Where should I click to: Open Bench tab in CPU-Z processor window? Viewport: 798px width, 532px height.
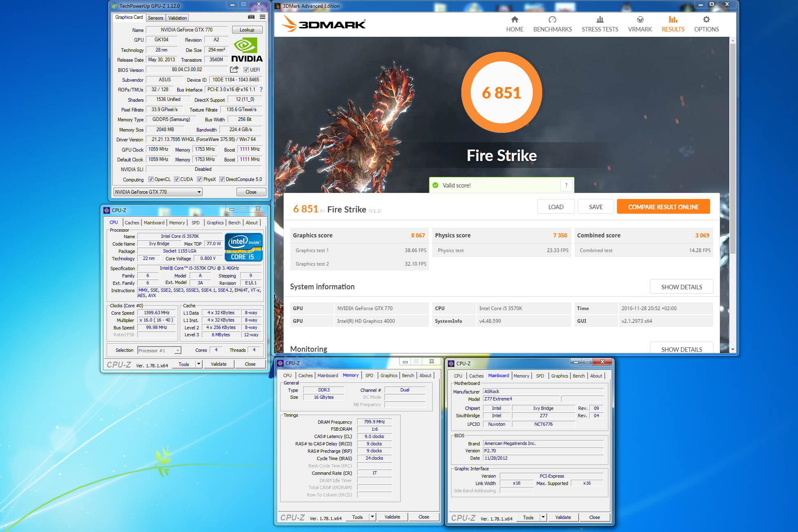pyautogui.click(x=234, y=223)
